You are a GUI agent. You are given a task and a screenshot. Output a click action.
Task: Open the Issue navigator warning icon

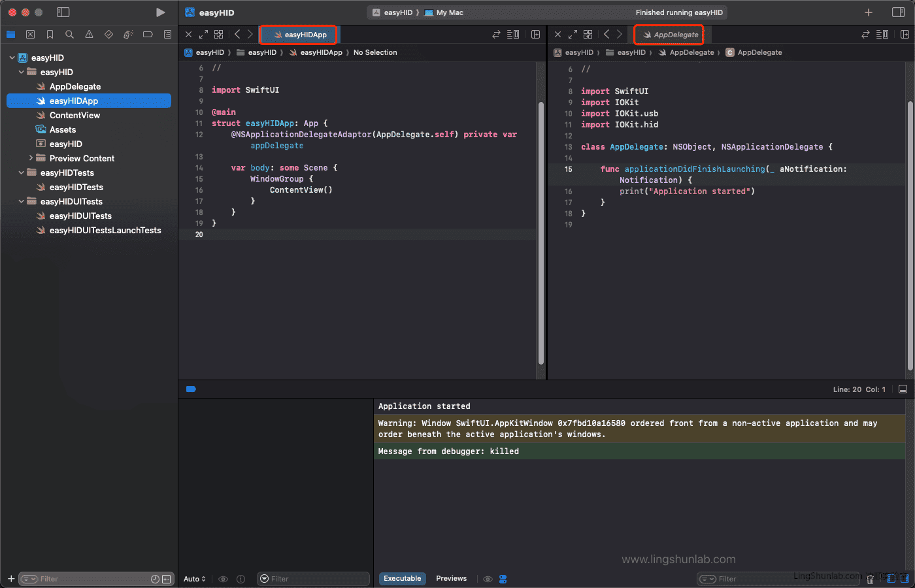[x=89, y=35]
